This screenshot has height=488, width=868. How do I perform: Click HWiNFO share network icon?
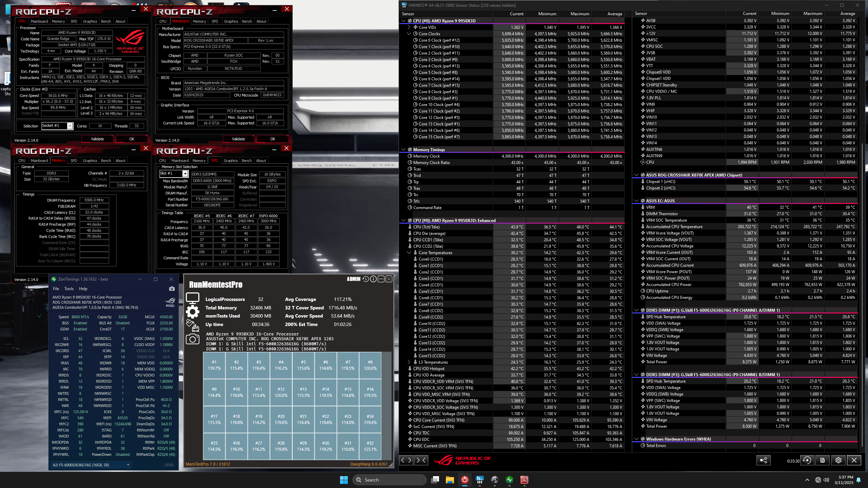tap(764, 460)
